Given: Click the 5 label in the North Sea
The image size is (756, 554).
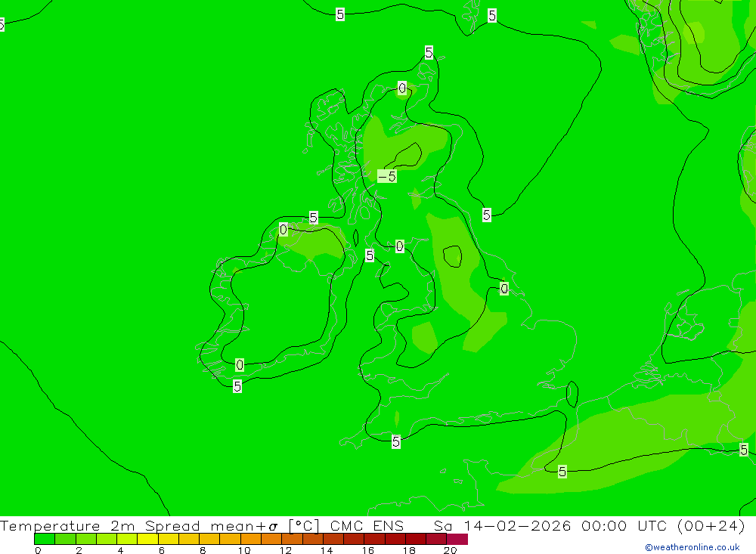Looking at the screenshot, I should (x=486, y=215).
